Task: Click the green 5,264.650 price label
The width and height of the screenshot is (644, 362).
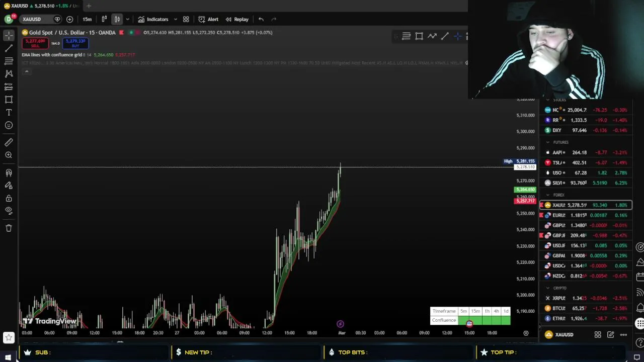Action: tap(525, 190)
